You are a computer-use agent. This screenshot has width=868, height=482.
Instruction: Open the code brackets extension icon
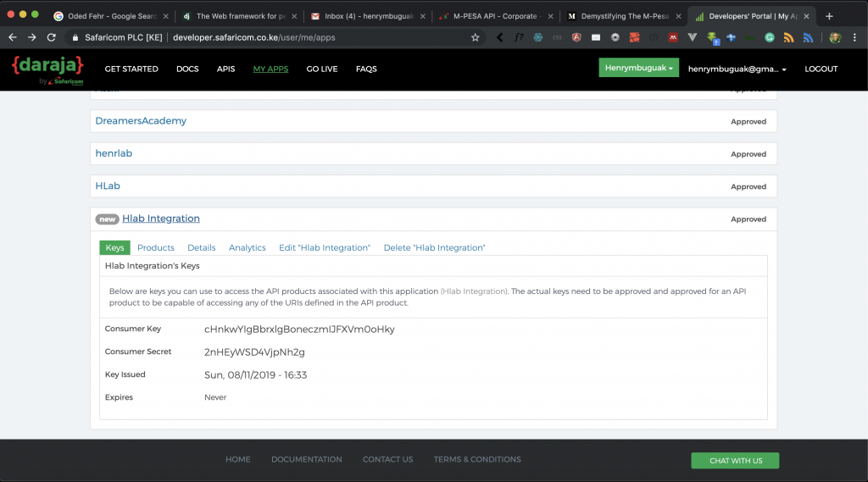pyautogui.click(x=654, y=37)
